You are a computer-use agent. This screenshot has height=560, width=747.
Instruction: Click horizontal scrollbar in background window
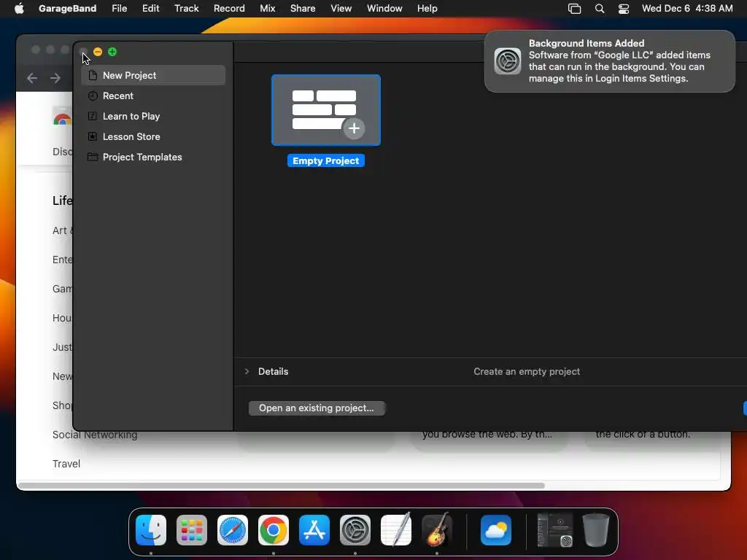click(x=281, y=486)
